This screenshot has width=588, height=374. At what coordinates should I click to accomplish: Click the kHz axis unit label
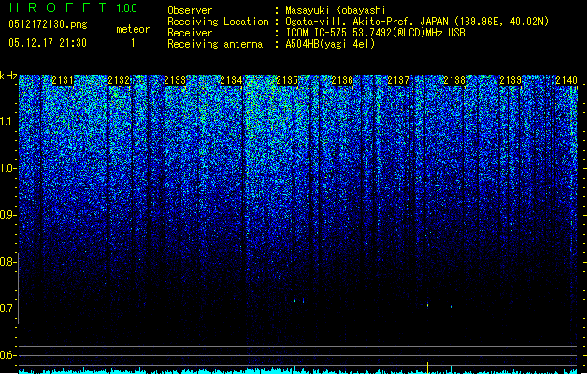point(8,76)
